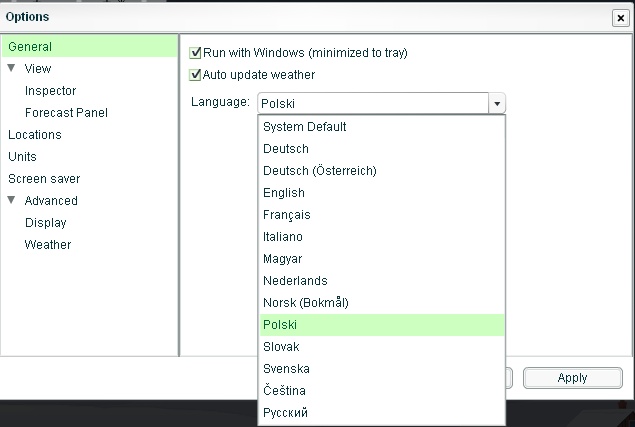Image resolution: width=635 pixels, height=427 pixels.
Task: Open Screen saver settings
Action: [44, 179]
